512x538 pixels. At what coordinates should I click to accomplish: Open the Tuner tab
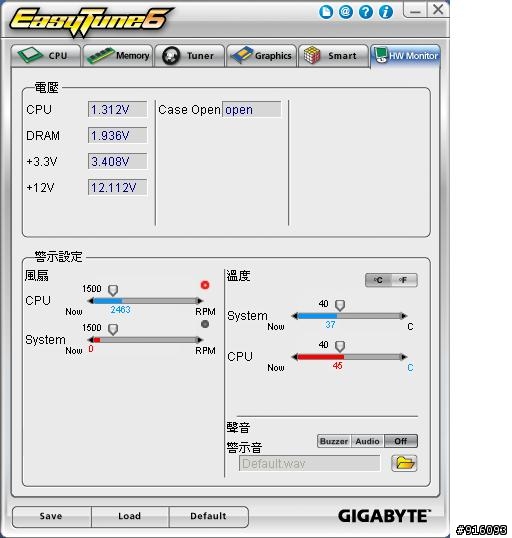pos(190,56)
